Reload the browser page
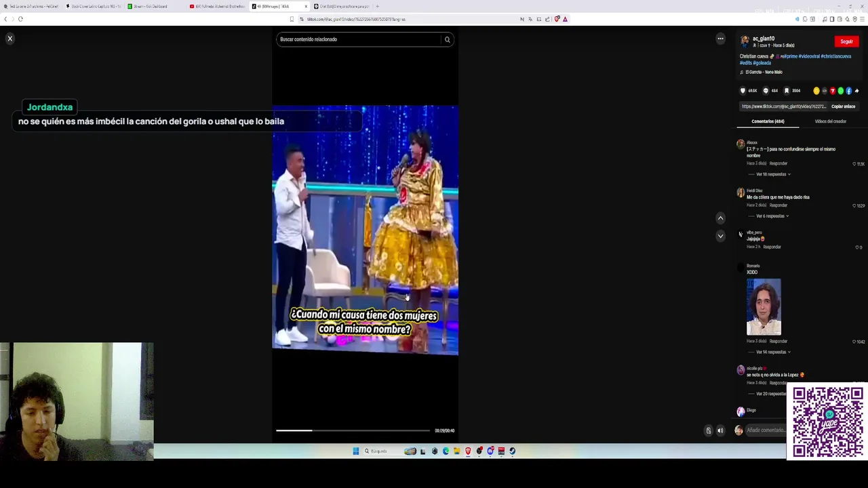The image size is (868, 488). (x=20, y=19)
